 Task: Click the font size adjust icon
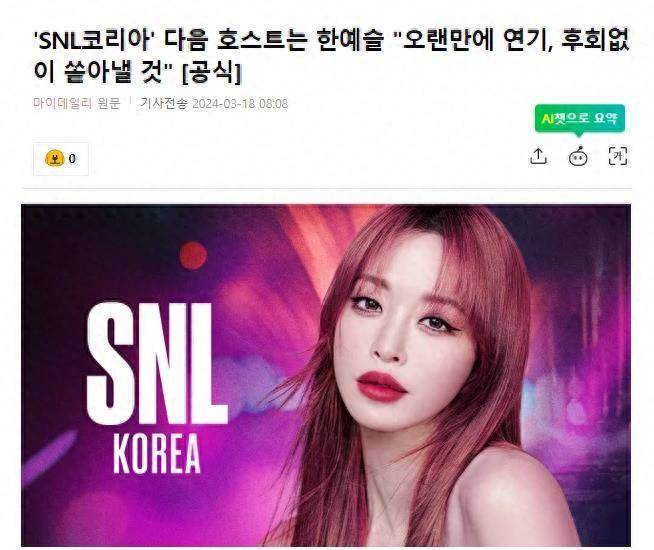point(618,156)
